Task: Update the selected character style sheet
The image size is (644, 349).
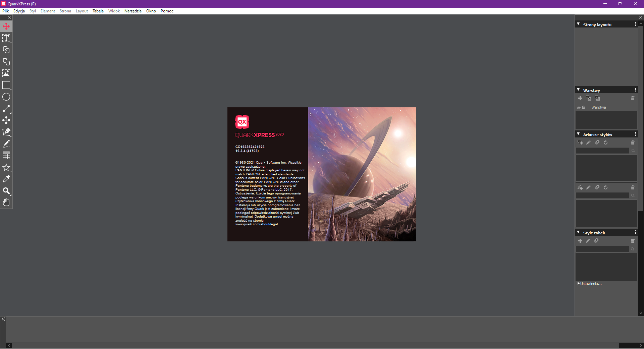Action: tap(606, 187)
